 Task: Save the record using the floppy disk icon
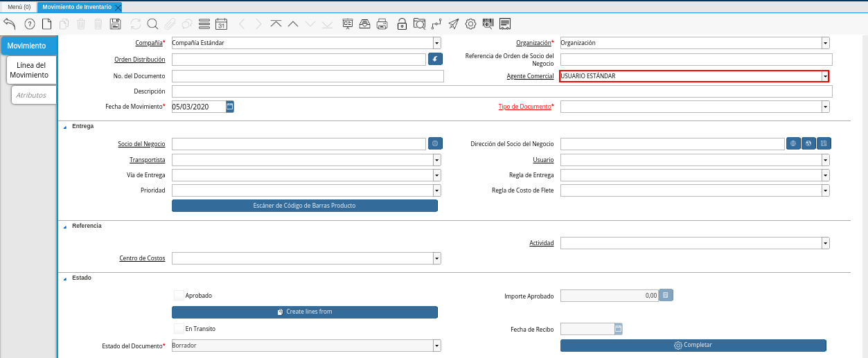click(x=116, y=24)
